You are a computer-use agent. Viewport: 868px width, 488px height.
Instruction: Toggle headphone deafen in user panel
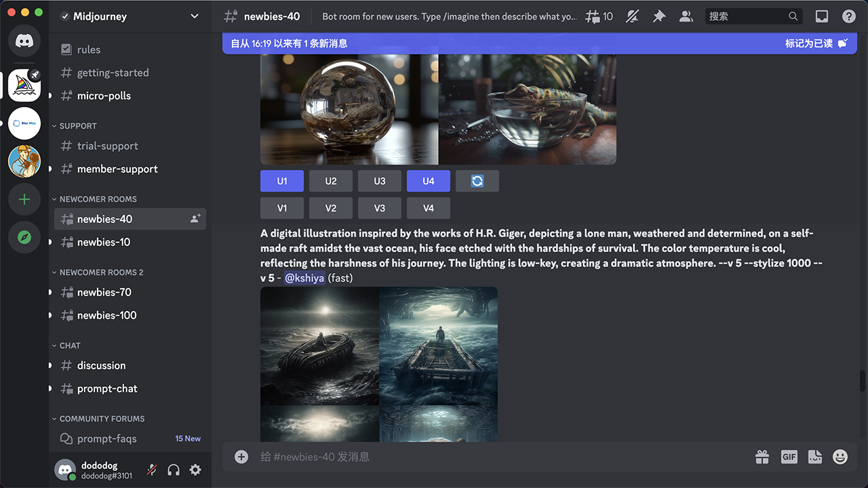pos(174,470)
